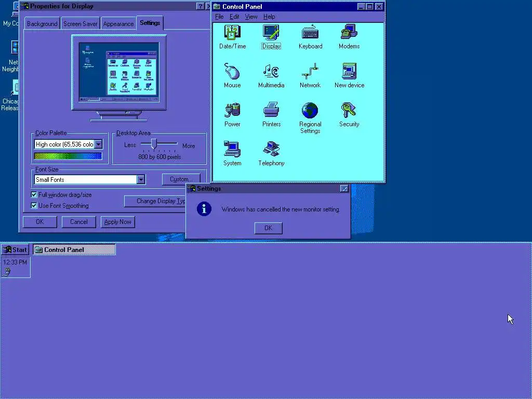The width and height of the screenshot is (532, 399).
Task: Click Cancel in Properties for Display
Action: [x=79, y=222]
